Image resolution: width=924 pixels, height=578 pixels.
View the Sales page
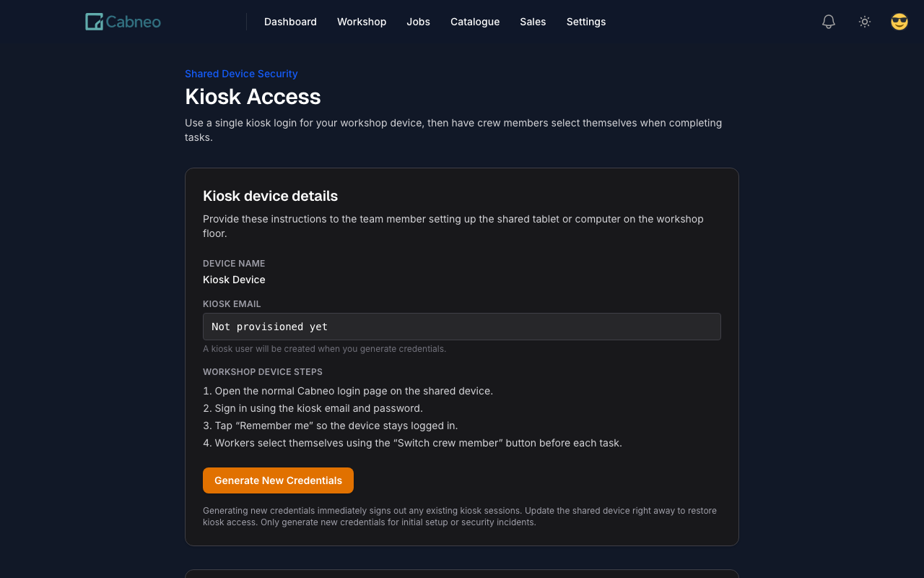coord(533,22)
